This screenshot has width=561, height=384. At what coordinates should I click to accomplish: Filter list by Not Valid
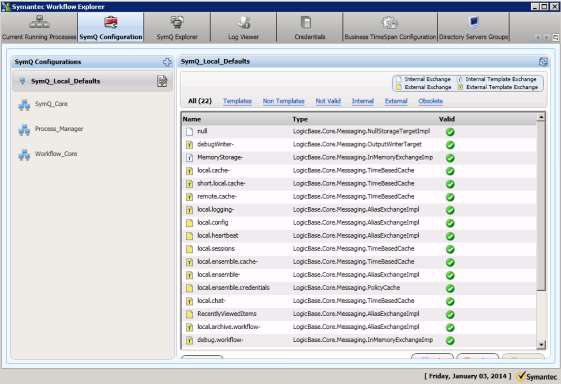(x=328, y=101)
